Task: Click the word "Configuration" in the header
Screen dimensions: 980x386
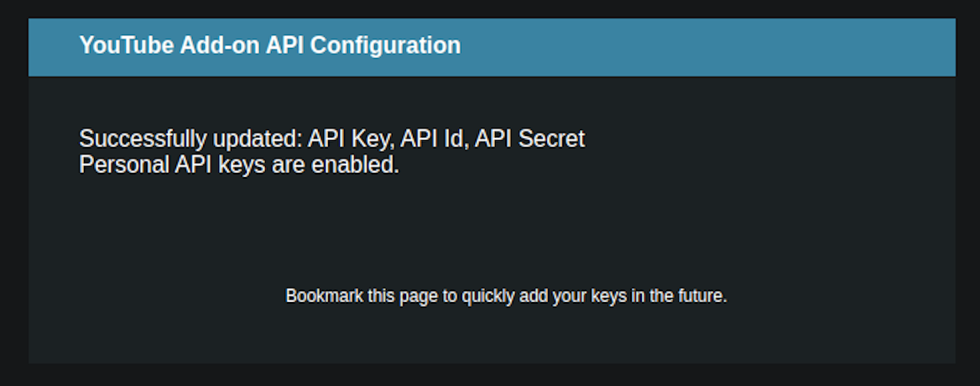Action: (385, 45)
